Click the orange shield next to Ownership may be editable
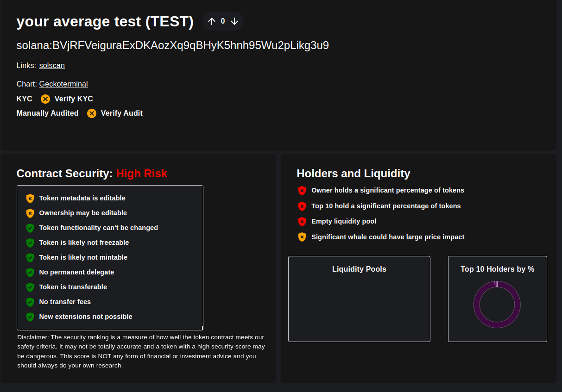The height and width of the screenshot is (392, 562). pos(30,213)
